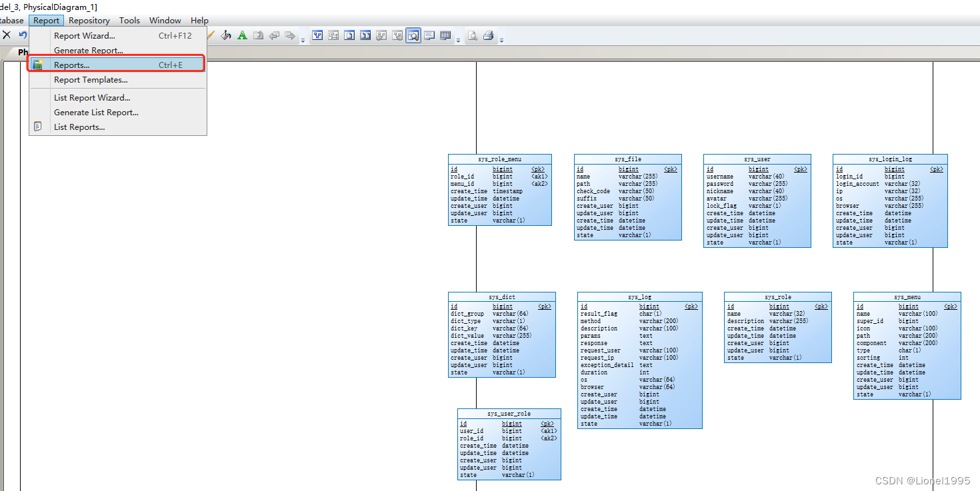The image size is (980, 491).
Task: Expand the overflow arrow after the grid icon
Action: click(x=458, y=41)
